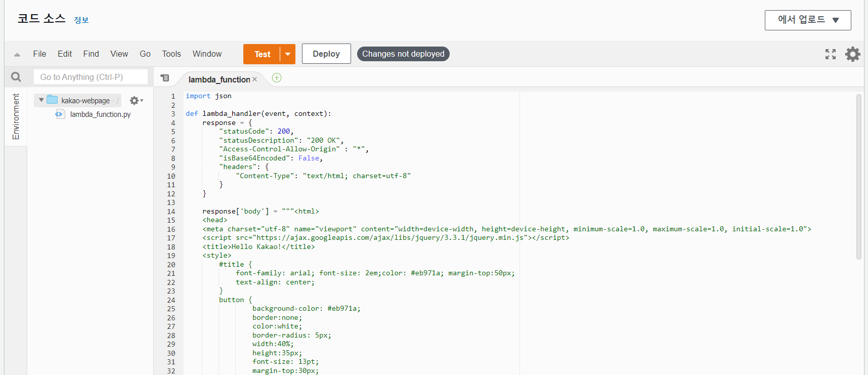
Task: Click 'background-color: #eb971a;' line
Action: [307, 309]
